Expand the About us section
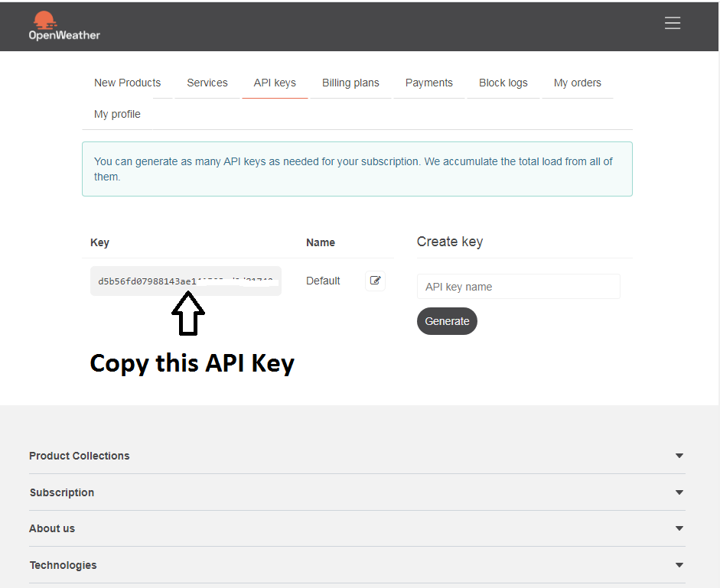 [x=357, y=528]
